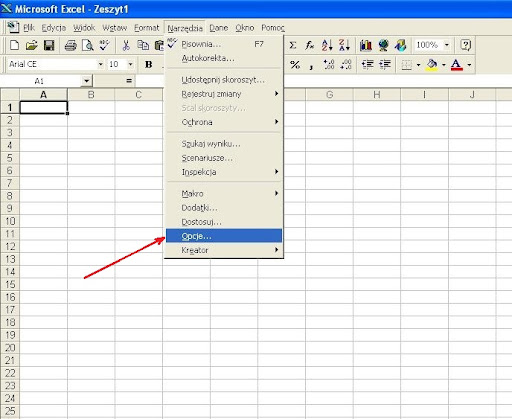Screen dimensions: 512x419
Task: Expand the Font Color dropdown arrow
Action: point(469,64)
